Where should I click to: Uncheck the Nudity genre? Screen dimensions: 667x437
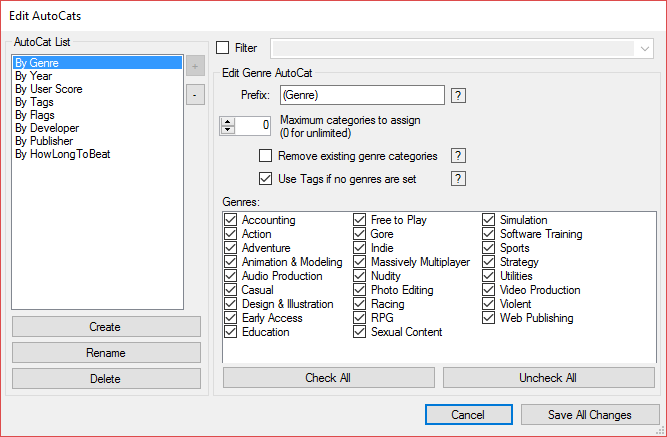point(359,276)
